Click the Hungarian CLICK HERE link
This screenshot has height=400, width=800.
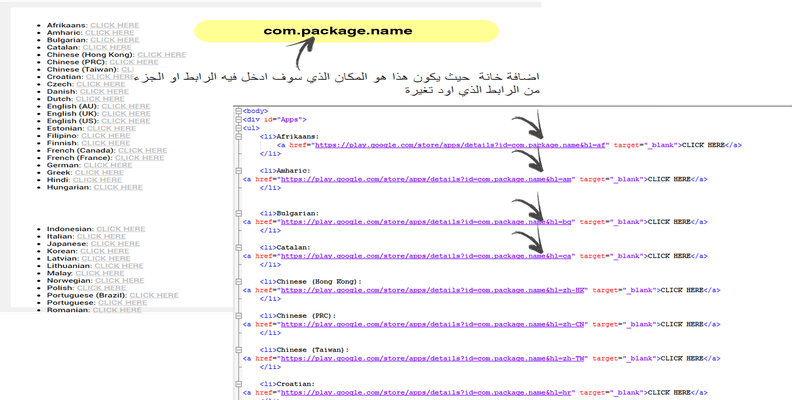118,188
